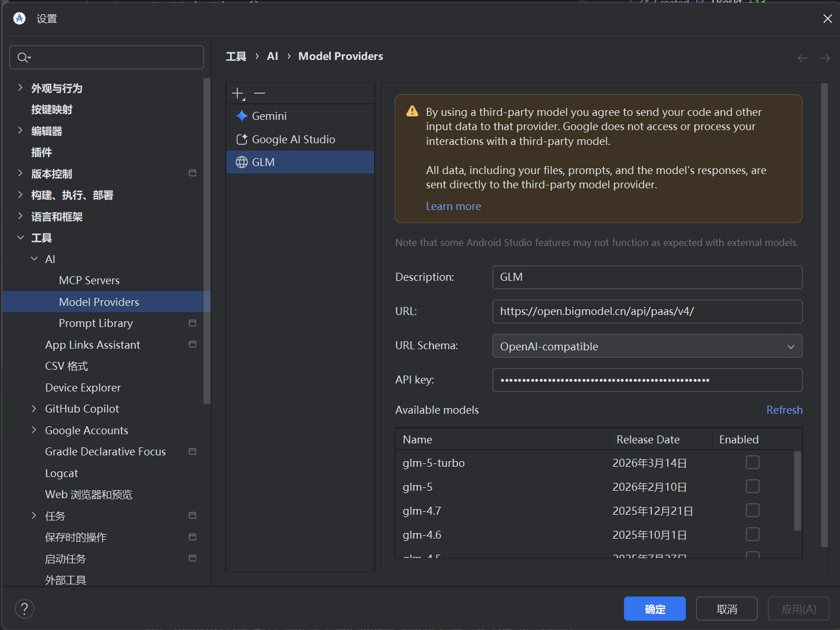
Task: Collapse the 工具 section
Action: [x=21, y=237]
